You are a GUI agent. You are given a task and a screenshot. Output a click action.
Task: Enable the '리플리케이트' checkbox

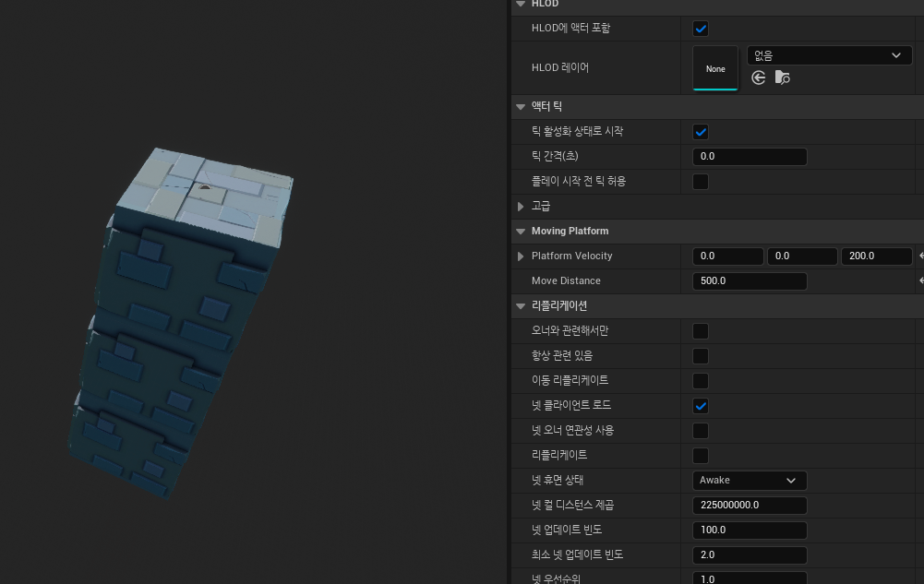[700, 456]
